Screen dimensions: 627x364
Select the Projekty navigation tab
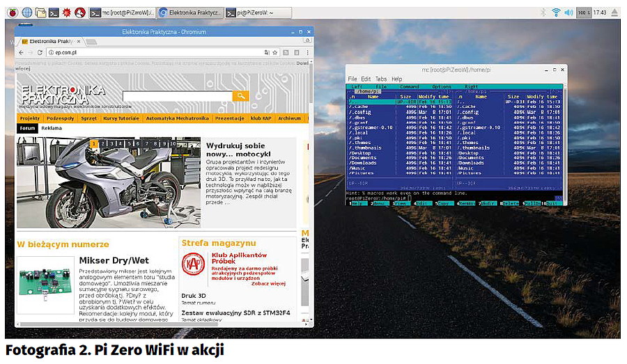point(30,118)
